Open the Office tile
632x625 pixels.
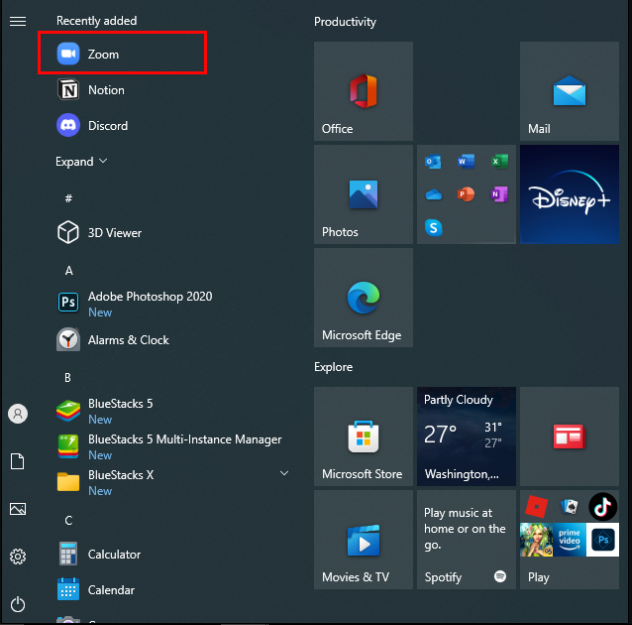(x=363, y=91)
